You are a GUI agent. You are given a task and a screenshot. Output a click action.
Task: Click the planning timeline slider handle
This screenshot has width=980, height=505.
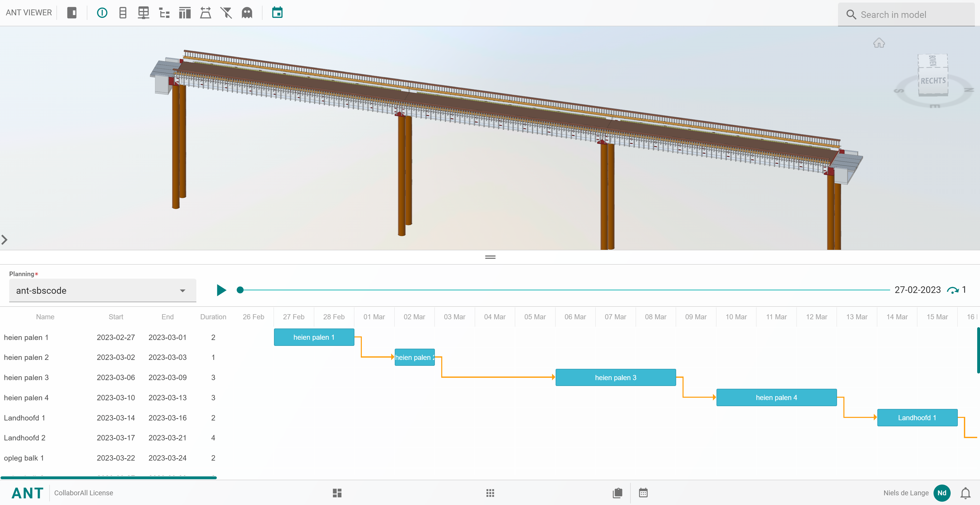(x=240, y=290)
